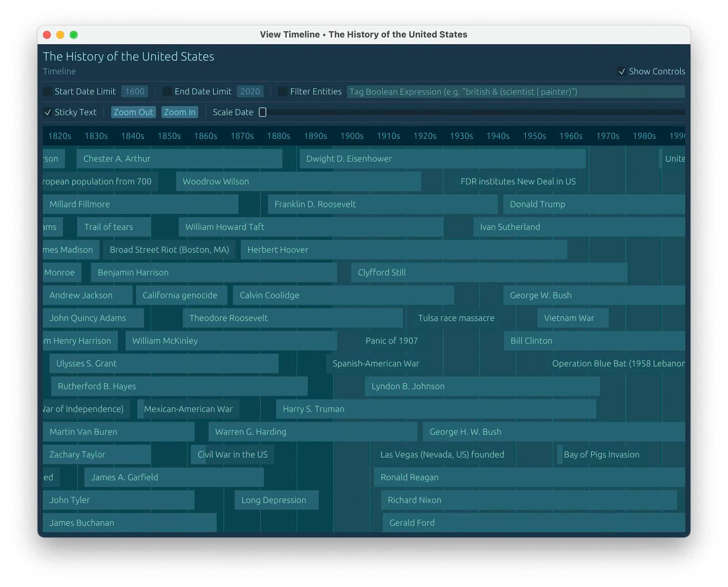Open the Spanish-American War event

[x=376, y=363]
